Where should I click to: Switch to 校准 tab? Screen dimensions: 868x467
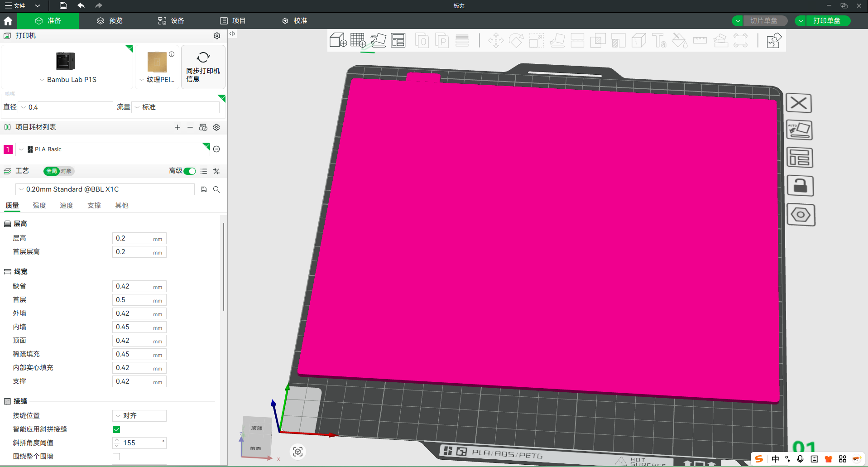click(294, 21)
